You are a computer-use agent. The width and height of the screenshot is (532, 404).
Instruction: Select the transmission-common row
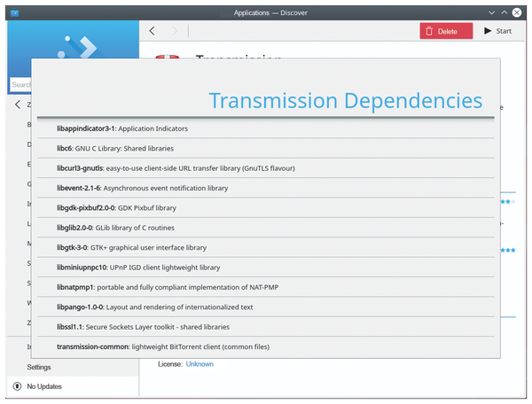[x=266, y=346]
